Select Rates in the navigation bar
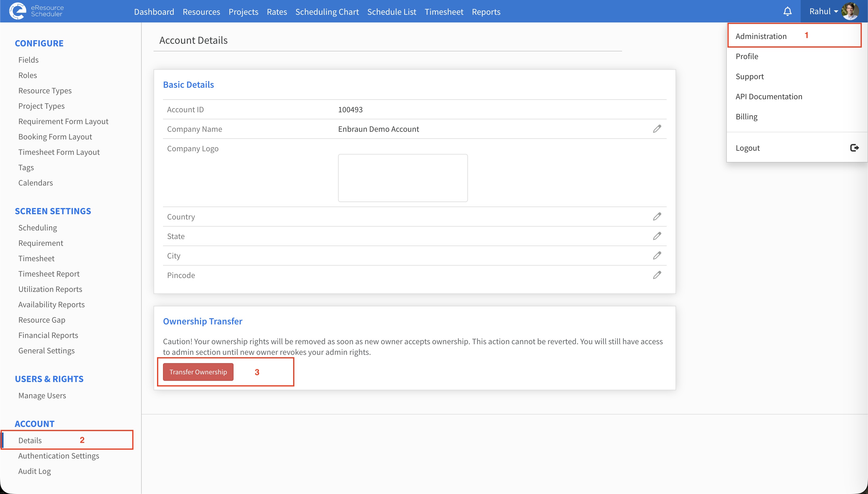Image resolution: width=868 pixels, height=494 pixels. pyautogui.click(x=277, y=12)
